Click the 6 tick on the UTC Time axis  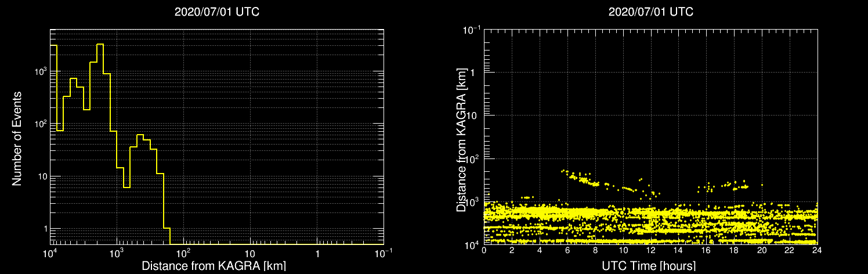(567, 250)
